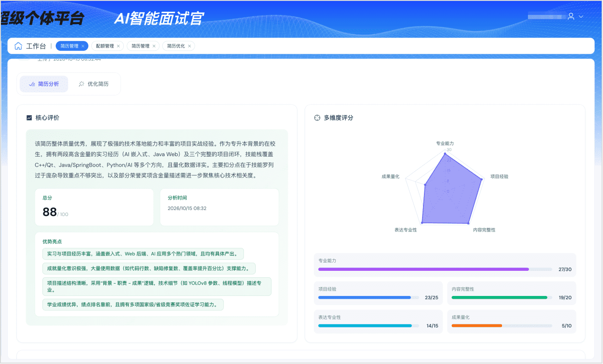
Task: Click the 23/25 score value
Action: [431, 298]
